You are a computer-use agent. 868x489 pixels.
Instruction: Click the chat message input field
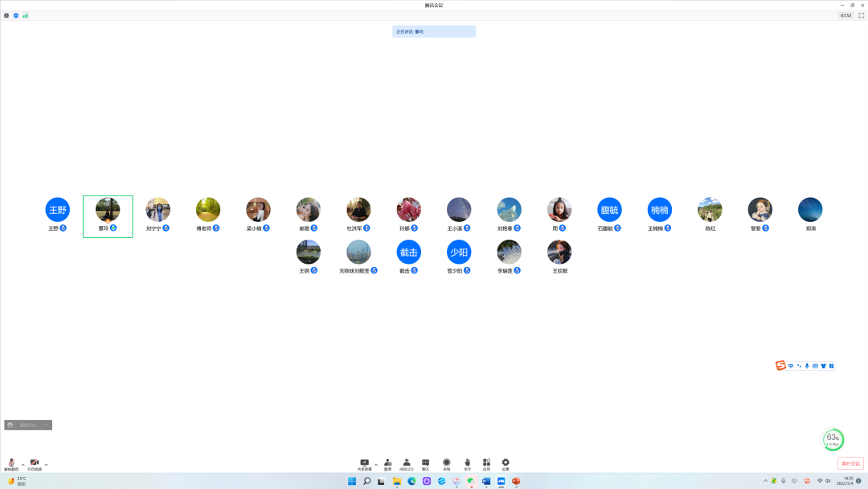coord(30,425)
